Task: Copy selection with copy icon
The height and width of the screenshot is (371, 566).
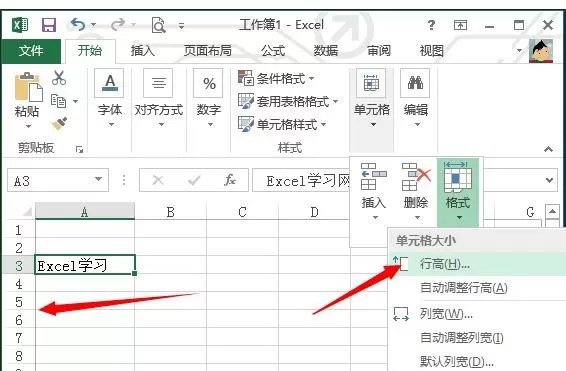Action: [x=58, y=101]
